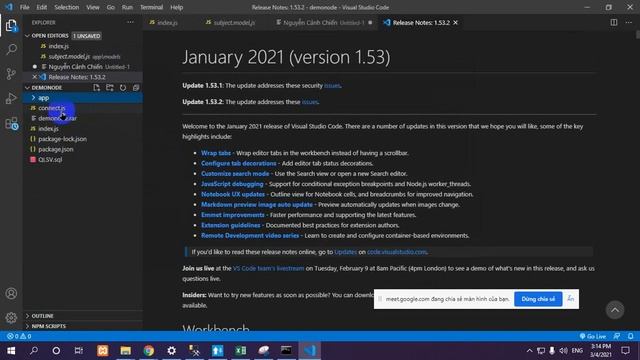Refresh the DEMONODE explorer

point(123,87)
